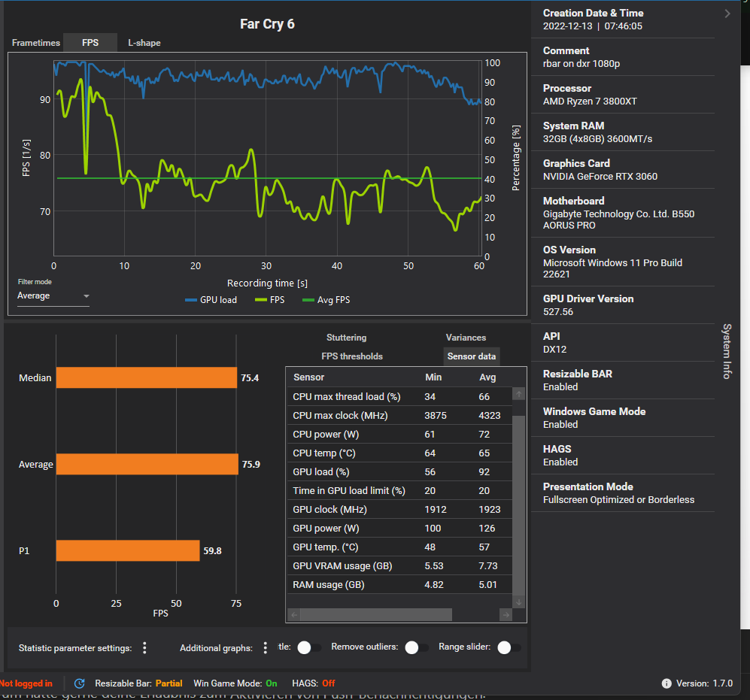Toggle the title switch next to Remove outliers
The height and width of the screenshot is (700, 750).
pyautogui.click(x=309, y=647)
